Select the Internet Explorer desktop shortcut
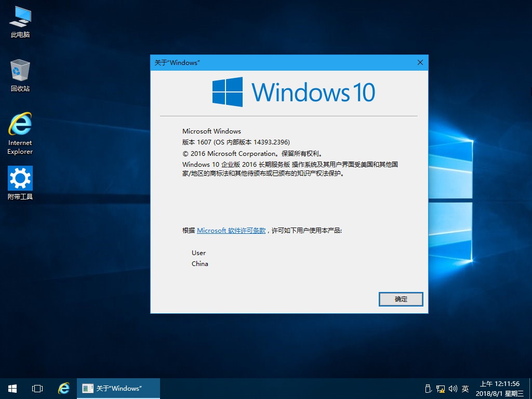Screen dimensions: 532x399 [20, 134]
